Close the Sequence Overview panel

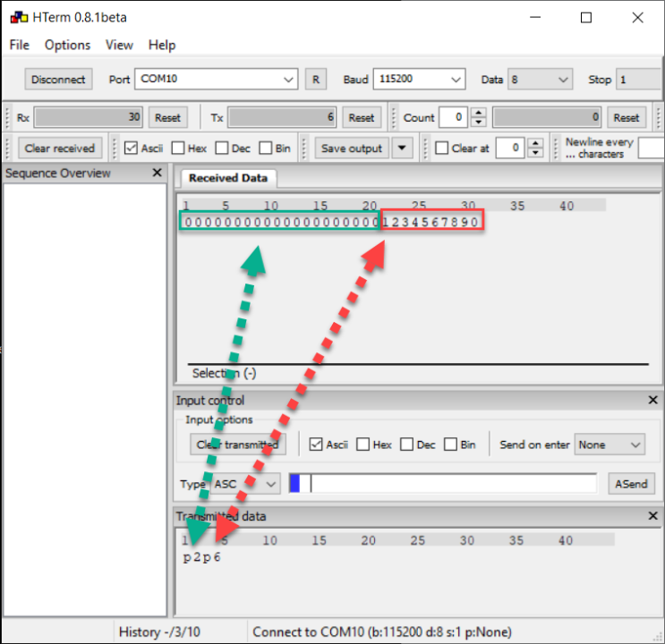(x=158, y=173)
